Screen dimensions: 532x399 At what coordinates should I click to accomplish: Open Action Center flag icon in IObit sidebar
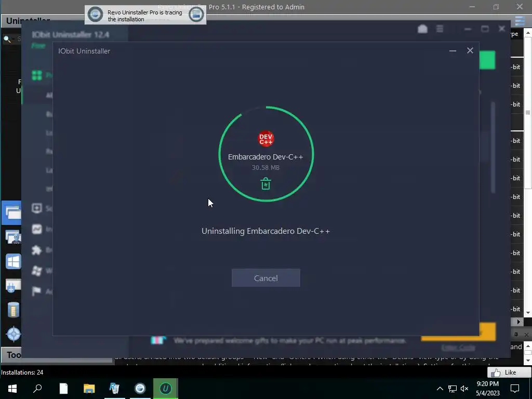[36, 291]
